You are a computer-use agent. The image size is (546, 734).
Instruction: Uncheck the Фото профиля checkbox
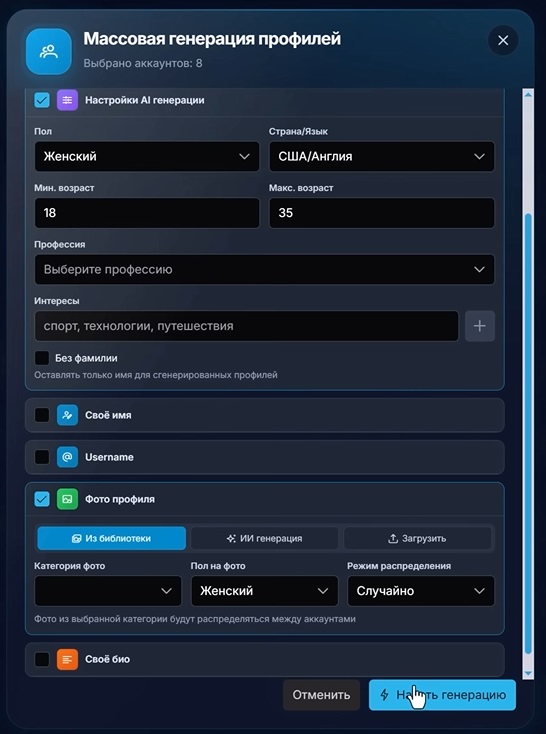coord(42,499)
